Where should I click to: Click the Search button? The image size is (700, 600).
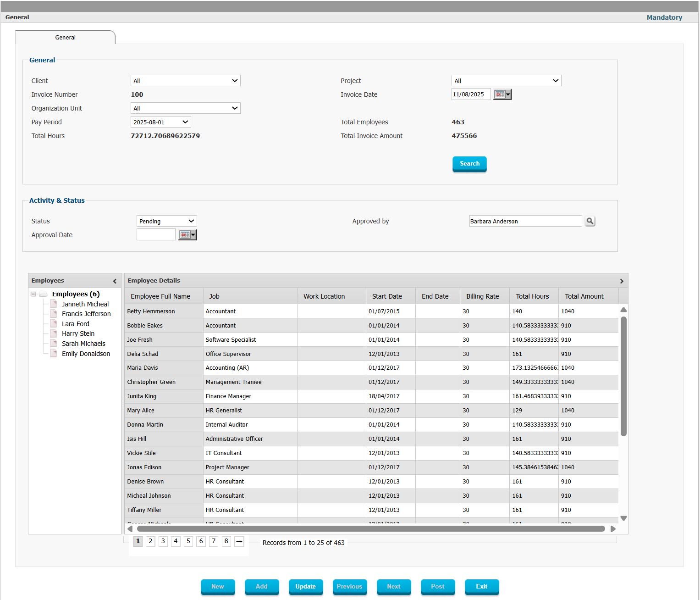coord(469,164)
